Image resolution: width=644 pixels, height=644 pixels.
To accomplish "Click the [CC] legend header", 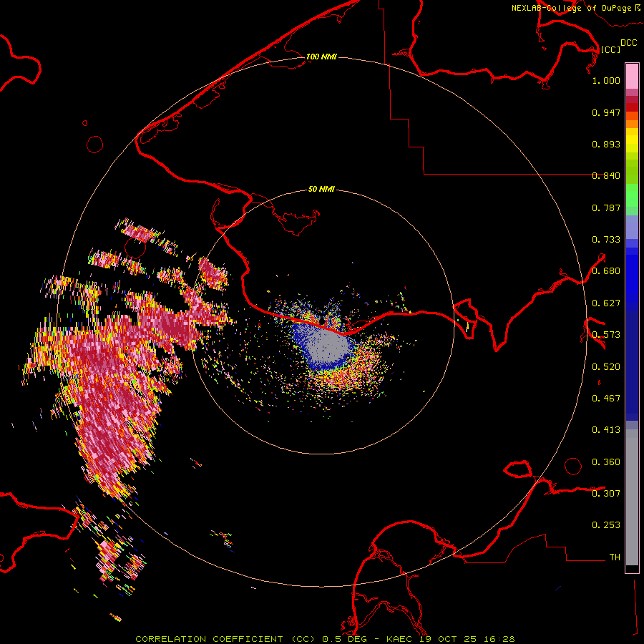I will (x=610, y=49).
